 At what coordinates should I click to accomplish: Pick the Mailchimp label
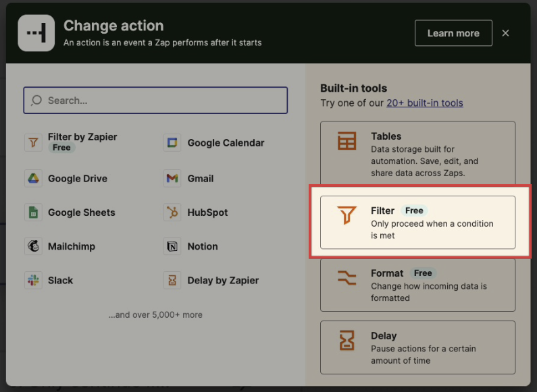[x=72, y=246]
